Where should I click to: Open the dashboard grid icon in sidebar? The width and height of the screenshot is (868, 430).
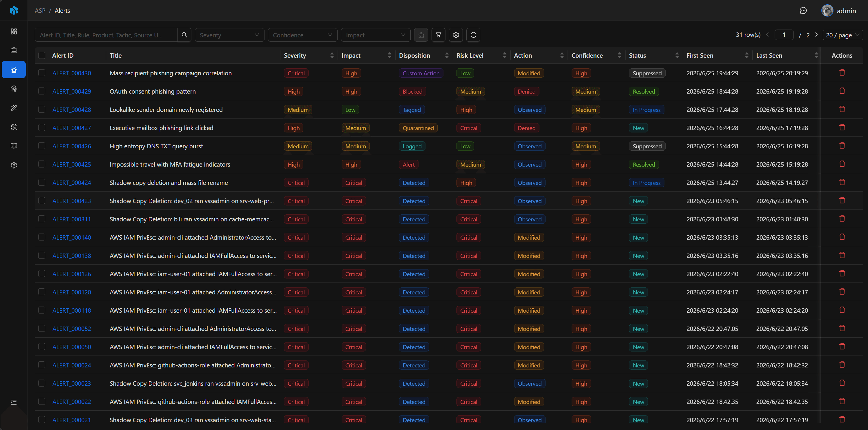pyautogui.click(x=14, y=31)
